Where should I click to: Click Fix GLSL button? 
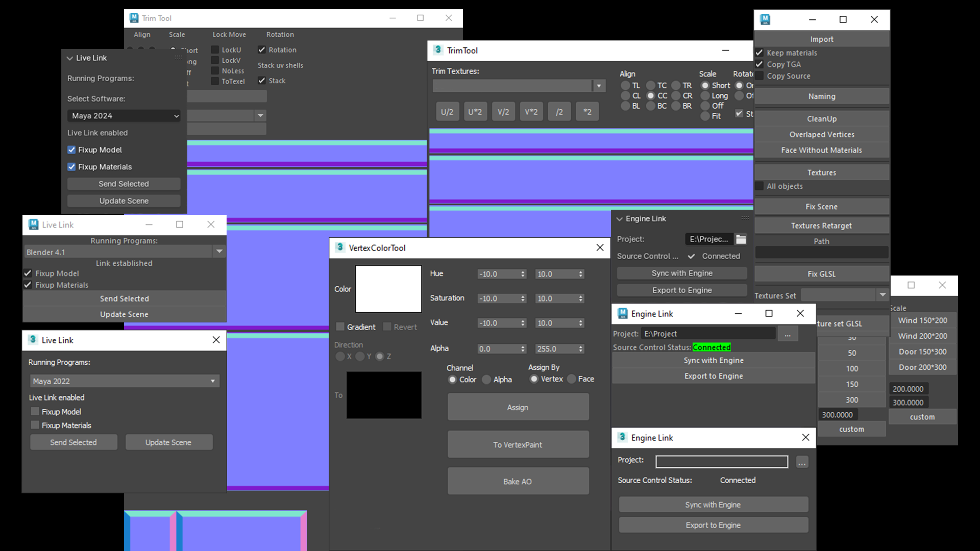click(x=822, y=274)
